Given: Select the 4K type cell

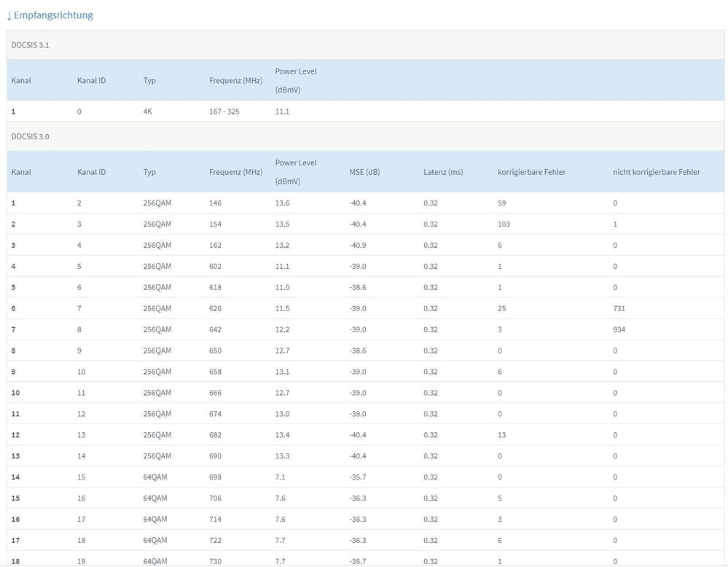Looking at the screenshot, I should [149, 112].
